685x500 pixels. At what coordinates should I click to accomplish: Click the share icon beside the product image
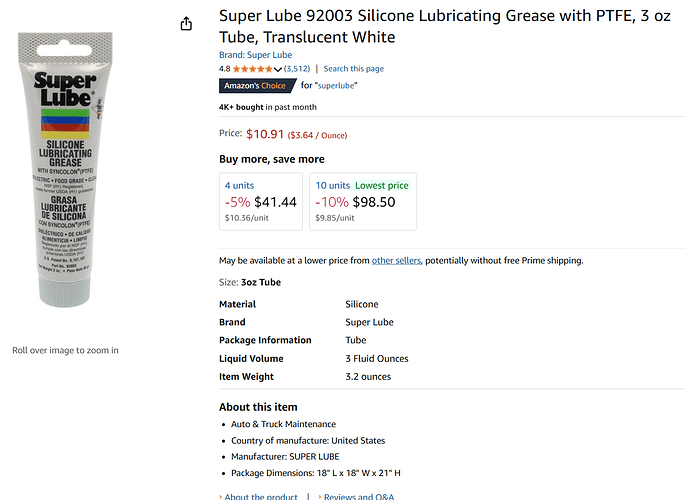[186, 24]
